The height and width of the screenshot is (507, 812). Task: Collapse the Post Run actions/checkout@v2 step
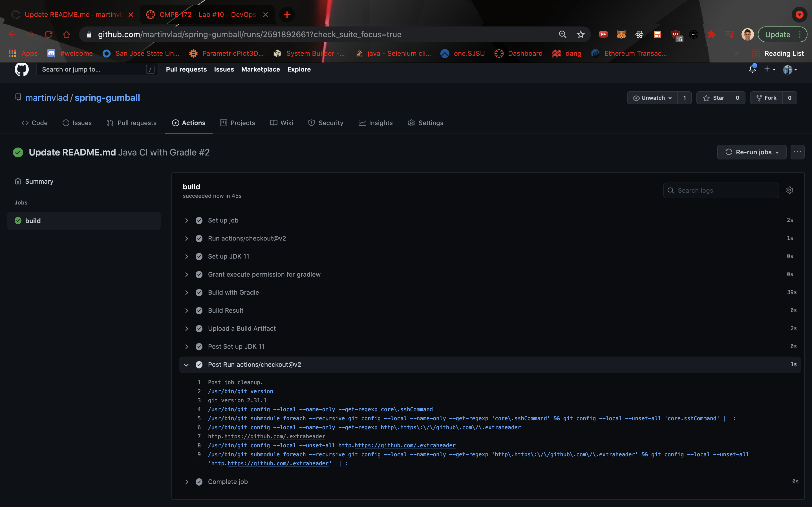point(187,364)
